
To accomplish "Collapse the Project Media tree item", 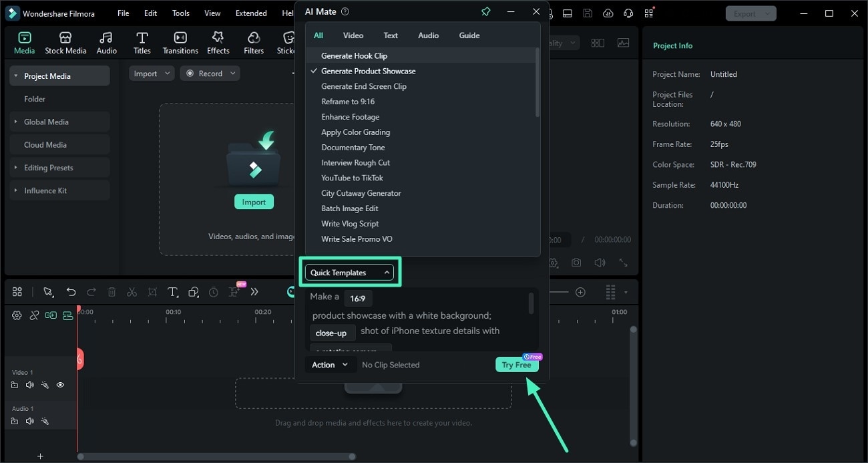I will coord(15,76).
